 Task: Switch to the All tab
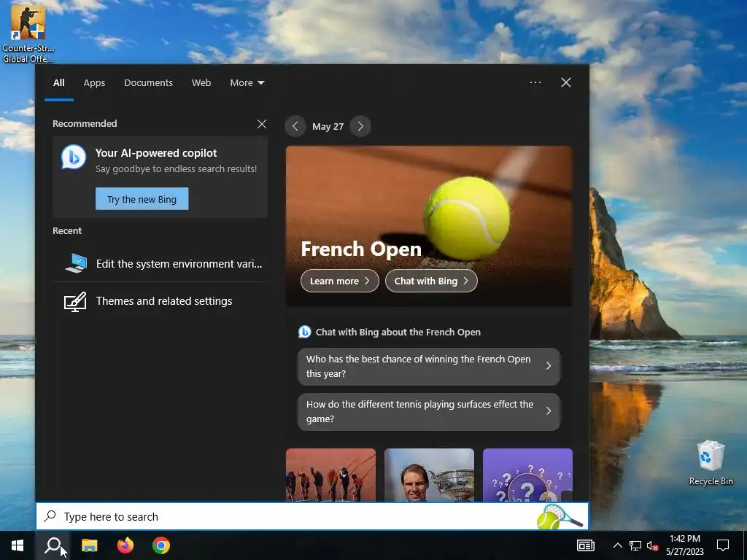click(58, 83)
